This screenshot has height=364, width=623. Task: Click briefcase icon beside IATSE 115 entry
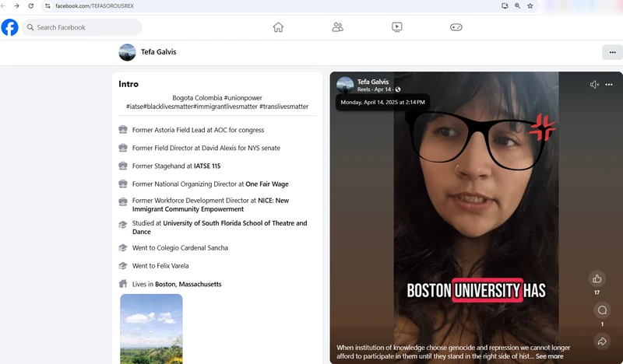[123, 166]
